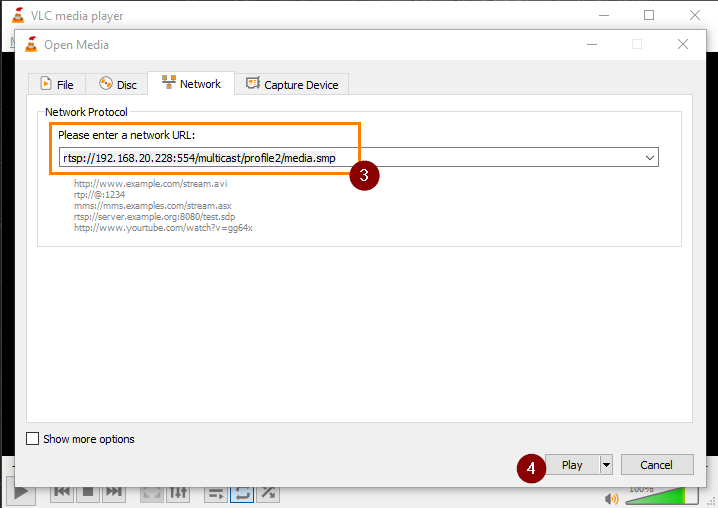The height and width of the screenshot is (508, 718).
Task: Click example text mms://mms.examples.com/stream.asx
Action: point(152,206)
